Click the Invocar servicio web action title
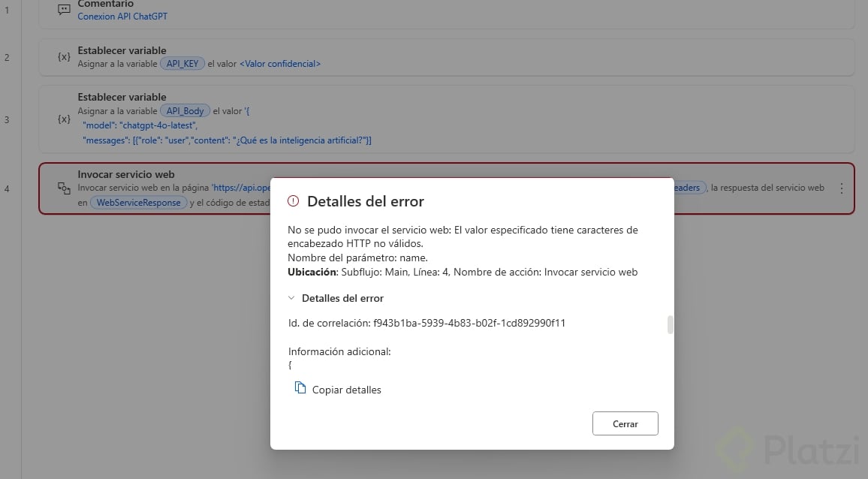This screenshot has width=868, height=479. coord(125,174)
